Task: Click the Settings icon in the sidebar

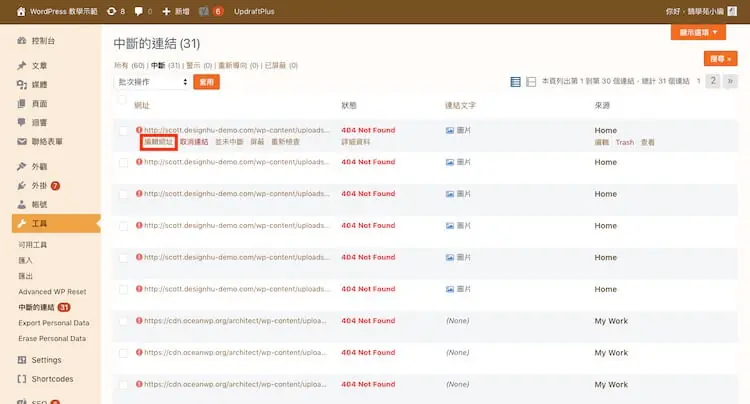Action: click(22, 360)
